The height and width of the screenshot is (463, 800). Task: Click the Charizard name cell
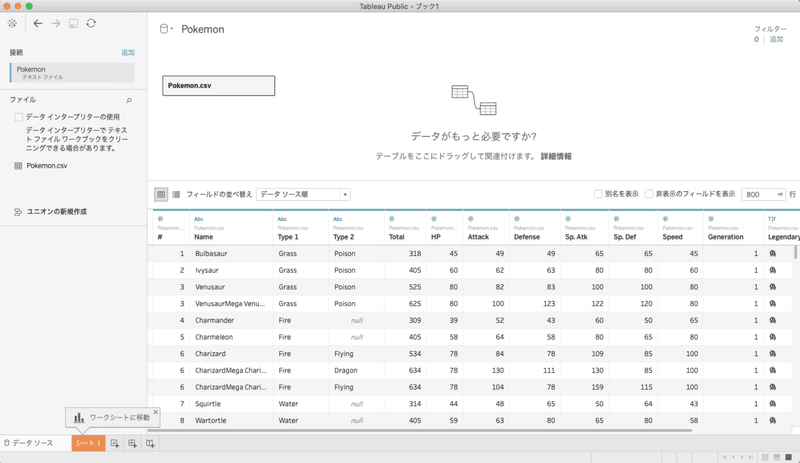[231, 354]
